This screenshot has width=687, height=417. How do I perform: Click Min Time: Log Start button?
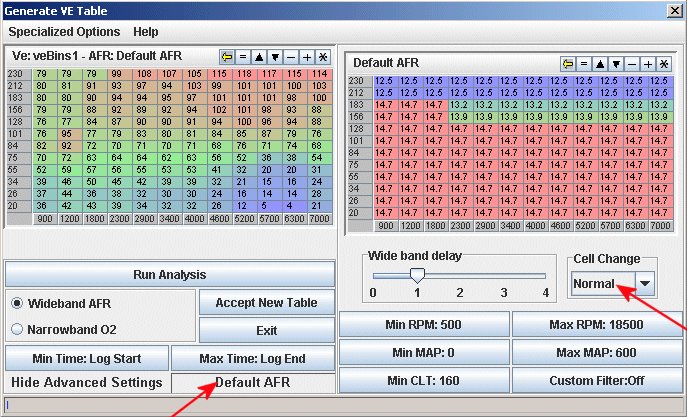click(87, 358)
